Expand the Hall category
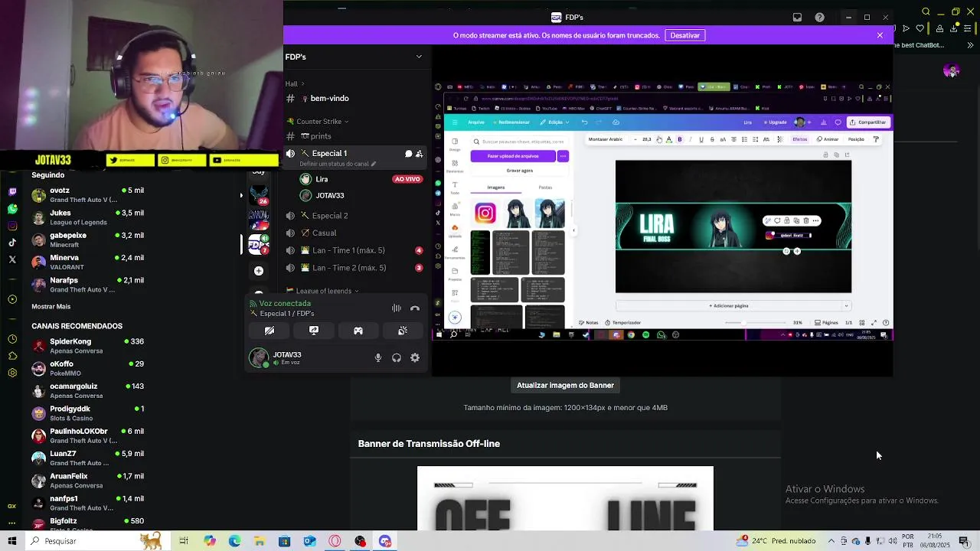 pyautogui.click(x=295, y=83)
